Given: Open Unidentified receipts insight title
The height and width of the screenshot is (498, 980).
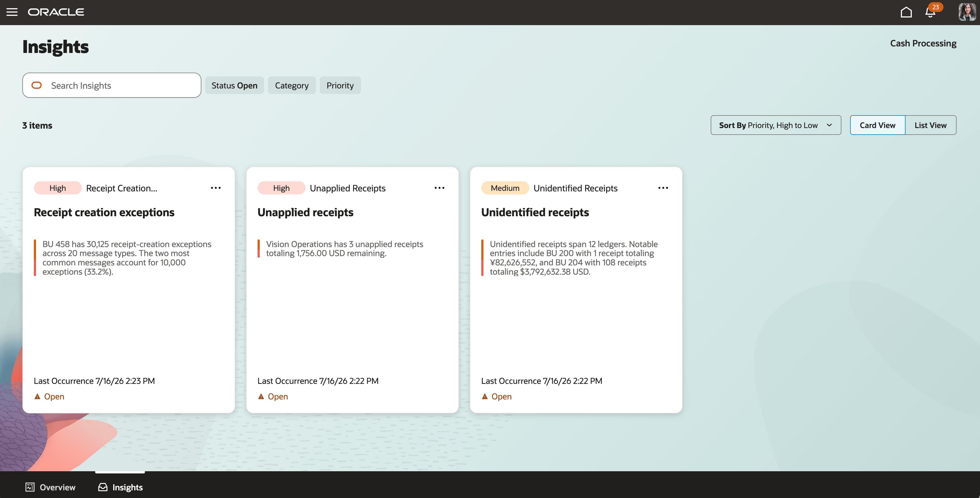Looking at the screenshot, I should [535, 212].
